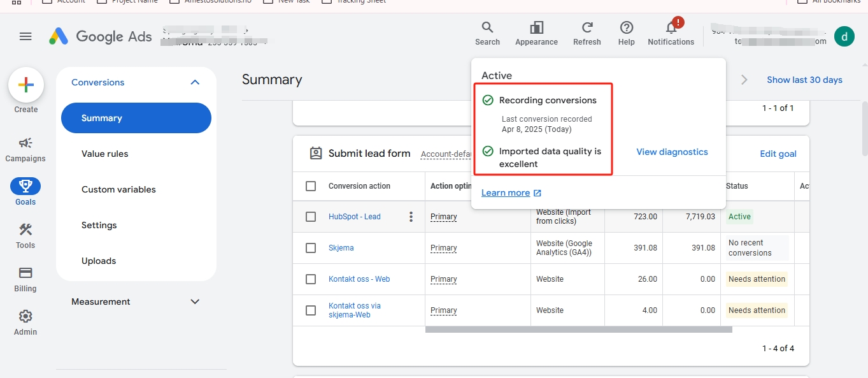This screenshot has width=868, height=378.
Task: Click the Status column header
Action: (737, 186)
